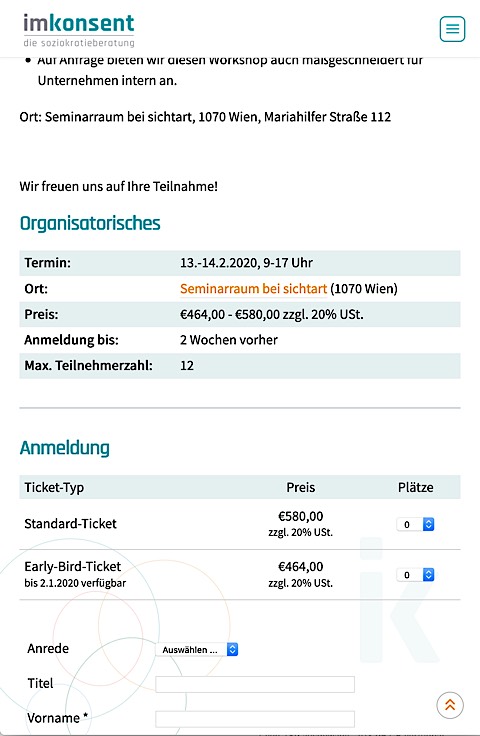This screenshot has width=480, height=736.
Task: Click the €464,00 Early-Bird price
Action: pos(301,567)
